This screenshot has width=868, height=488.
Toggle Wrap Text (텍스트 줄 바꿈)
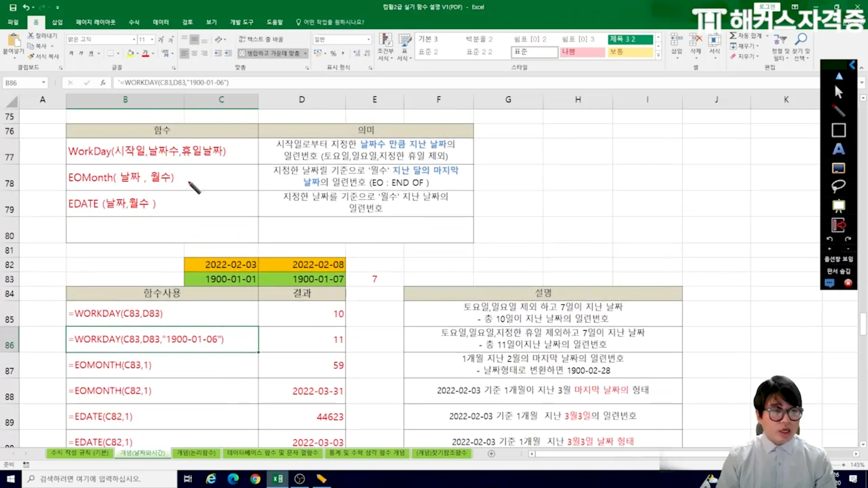(x=261, y=40)
